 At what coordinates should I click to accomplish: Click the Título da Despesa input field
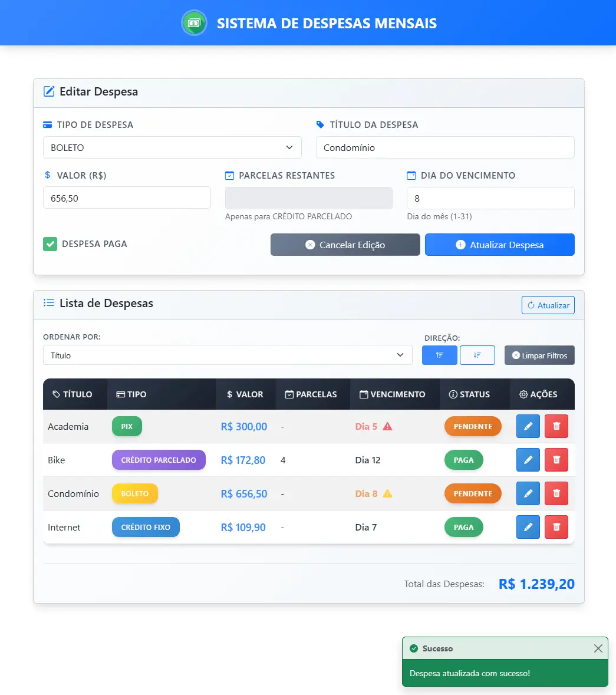pyautogui.click(x=445, y=147)
